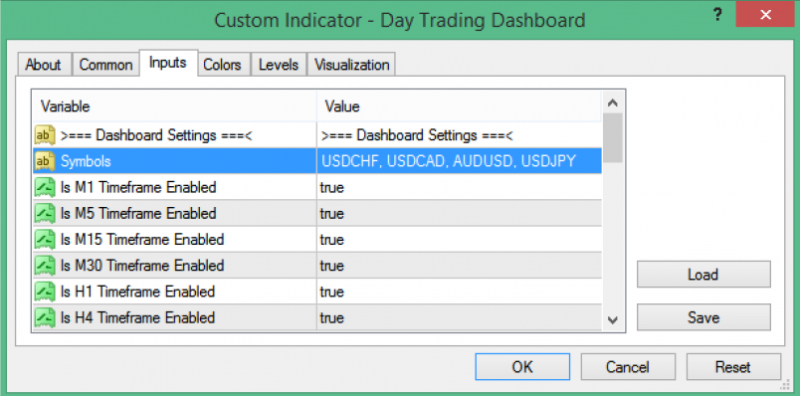Click the boolean icon for M15 Timeframe

click(45, 239)
